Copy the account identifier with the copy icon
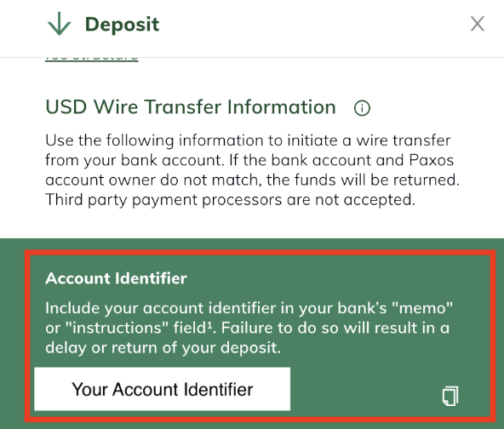 click(x=450, y=396)
